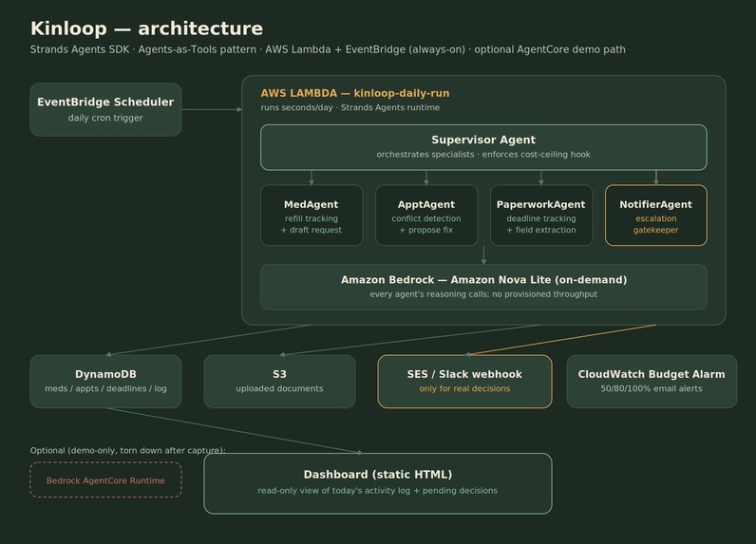This screenshot has height=544, width=756.
Task: Select the NotifierAgent escalation gatekeeper box
Action: pyautogui.click(x=655, y=216)
